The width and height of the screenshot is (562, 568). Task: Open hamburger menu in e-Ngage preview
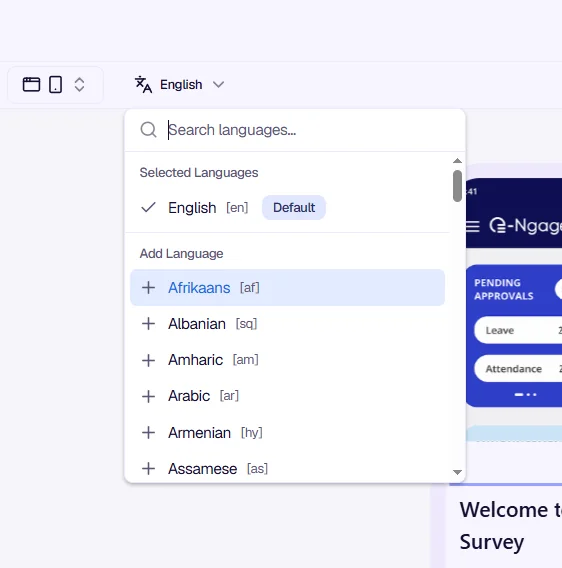point(473,226)
